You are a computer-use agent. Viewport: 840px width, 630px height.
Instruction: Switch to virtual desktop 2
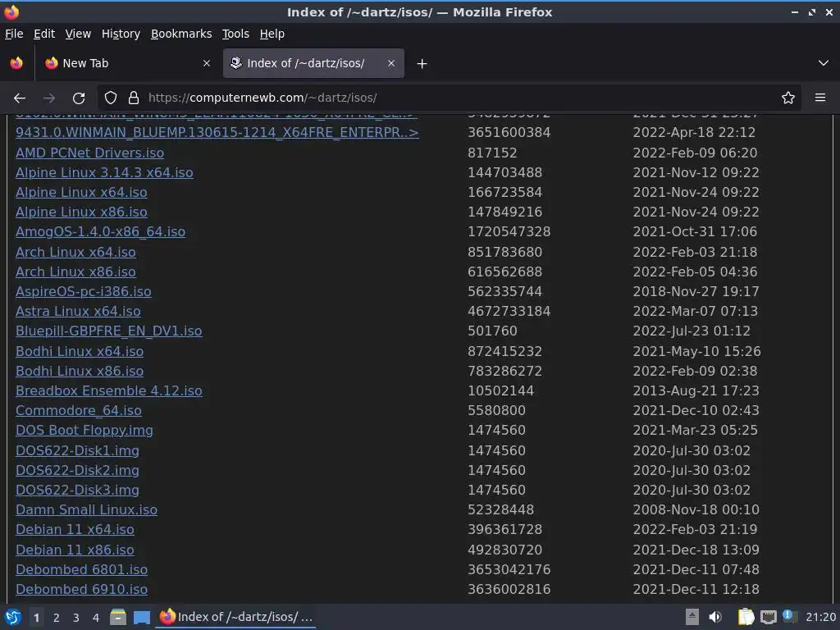[x=57, y=618]
